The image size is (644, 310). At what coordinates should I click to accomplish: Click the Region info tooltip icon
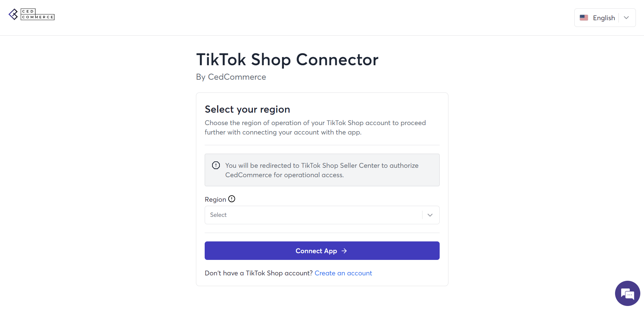pos(232,199)
